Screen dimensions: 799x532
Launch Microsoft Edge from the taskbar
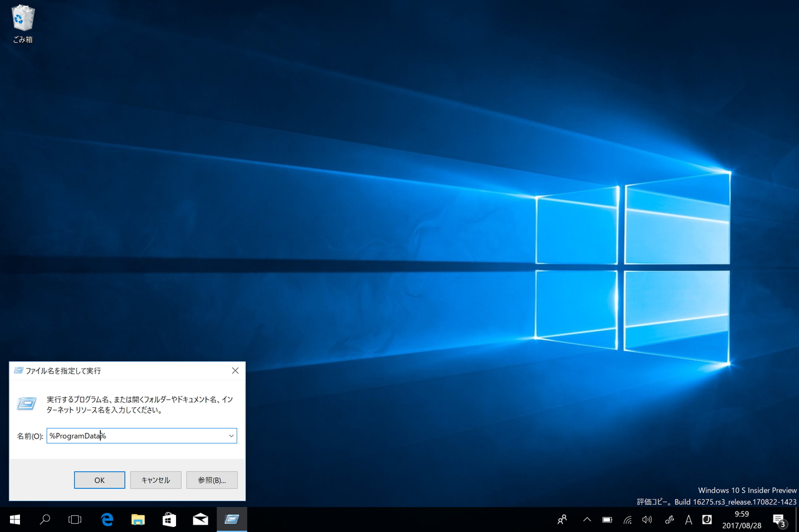107,519
